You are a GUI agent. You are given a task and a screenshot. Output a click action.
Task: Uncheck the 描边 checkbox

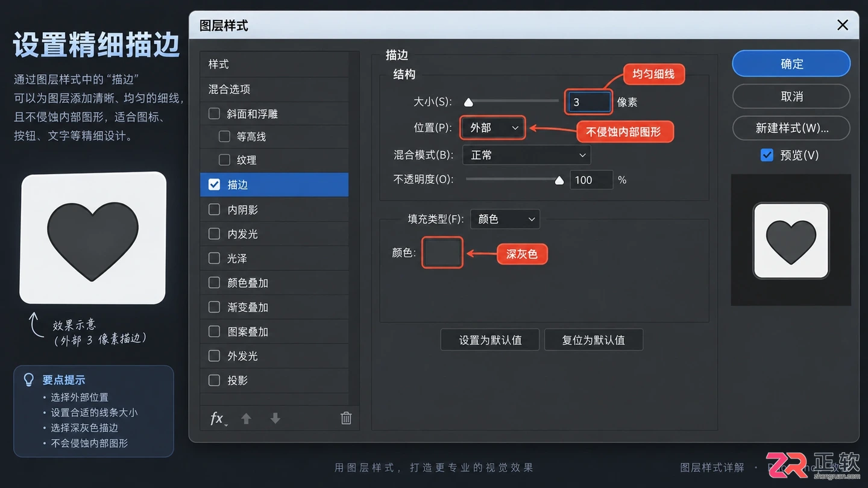[214, 184]
